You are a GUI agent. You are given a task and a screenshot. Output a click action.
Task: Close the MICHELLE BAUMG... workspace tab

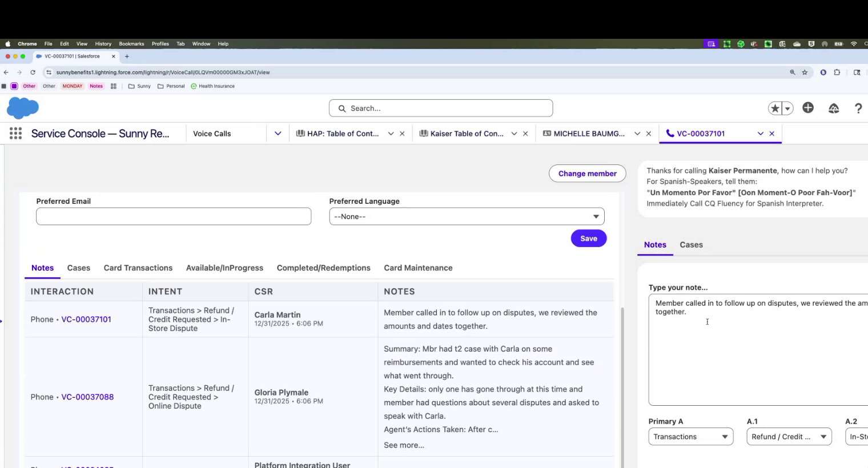tap(648, 134)
